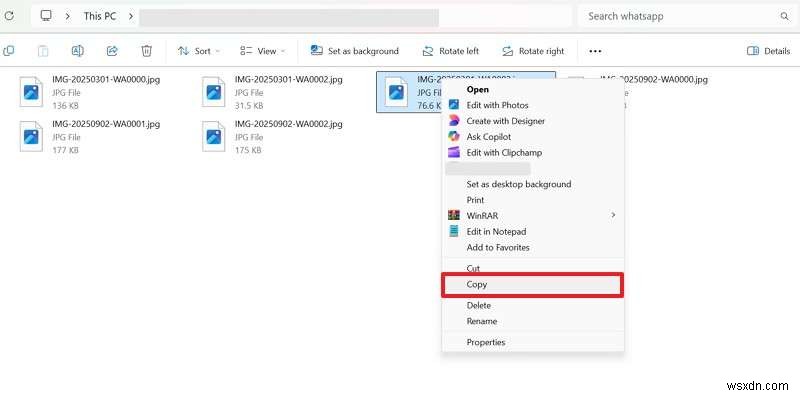Choose Delete in context menu

coord(533,306)
